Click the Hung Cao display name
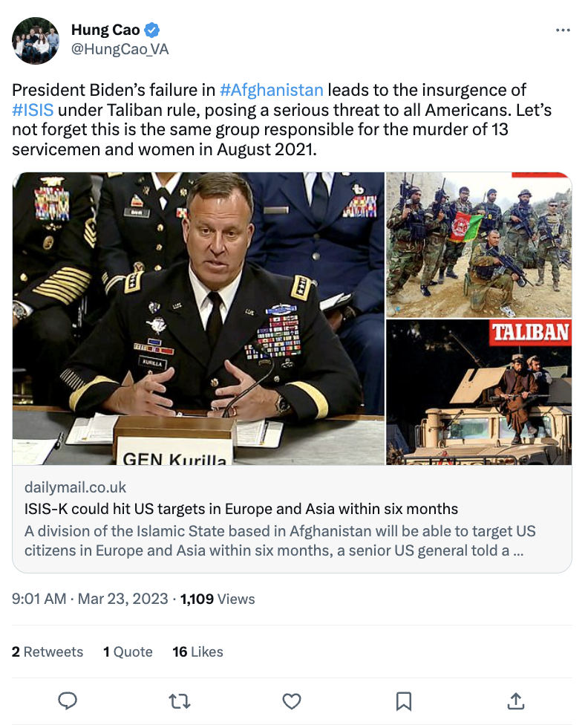The image size is (588, 725). coord(105,30)
